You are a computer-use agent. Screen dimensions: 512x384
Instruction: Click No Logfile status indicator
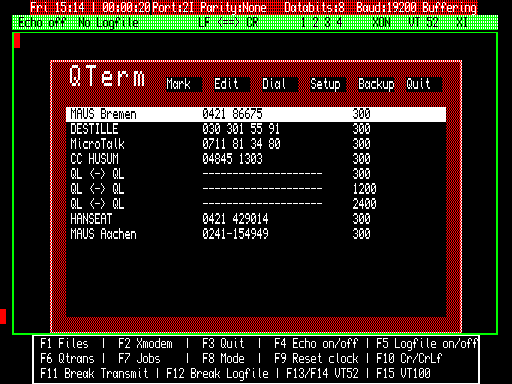(108, 23)
